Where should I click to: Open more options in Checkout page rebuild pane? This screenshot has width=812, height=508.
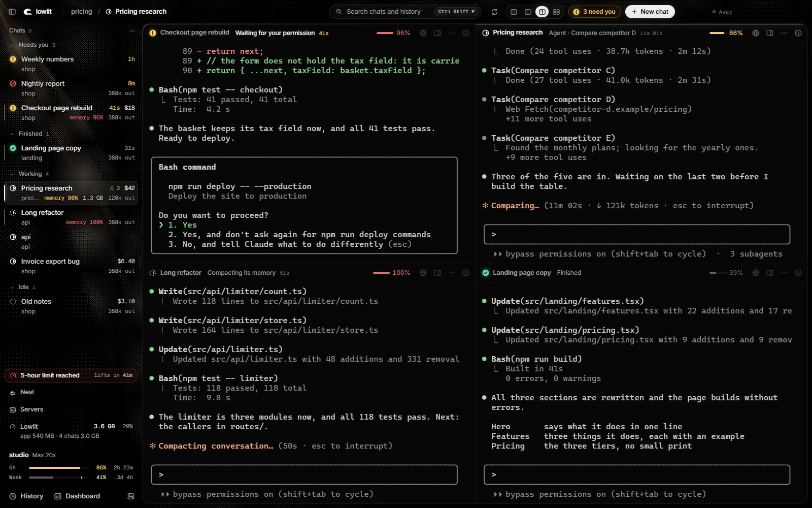pyautogui.click(x=452, y=33)
